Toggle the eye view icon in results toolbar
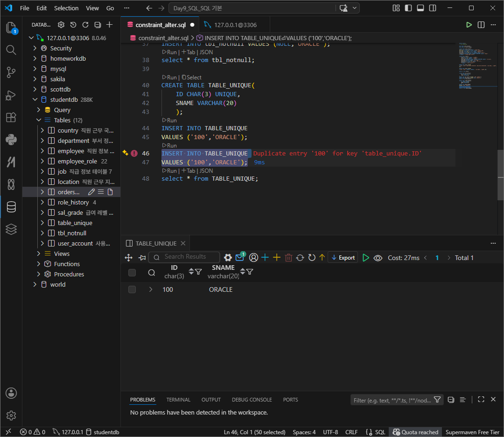This screenshot has width=504, height=437. pyautogui.click(x=378, y=258)
